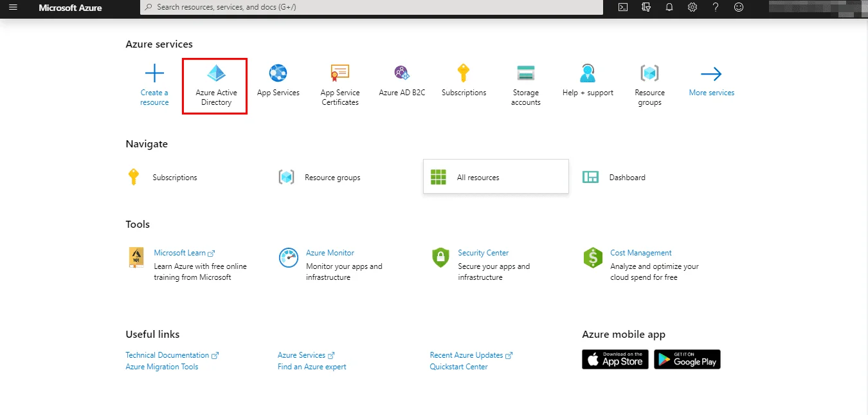Select the More services text label
Viewport: 868px width, 415px height.
pos(712,93)
